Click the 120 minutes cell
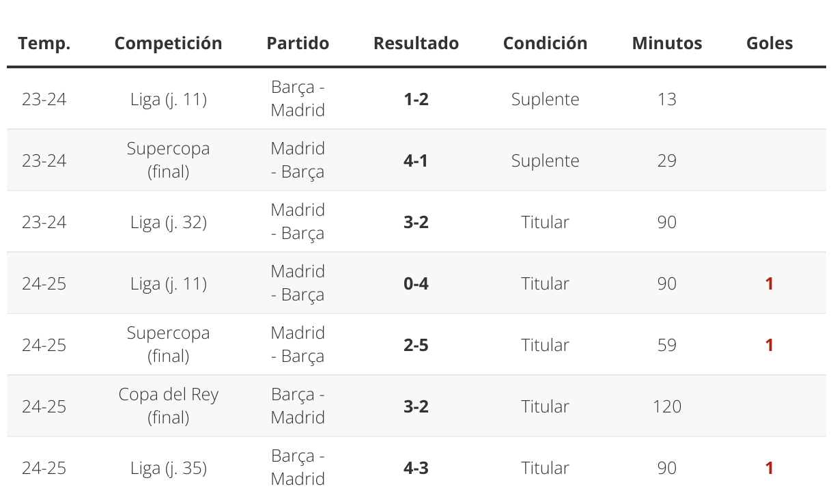The width and height of the screenshot is (833, 504). tap(667, 406)
